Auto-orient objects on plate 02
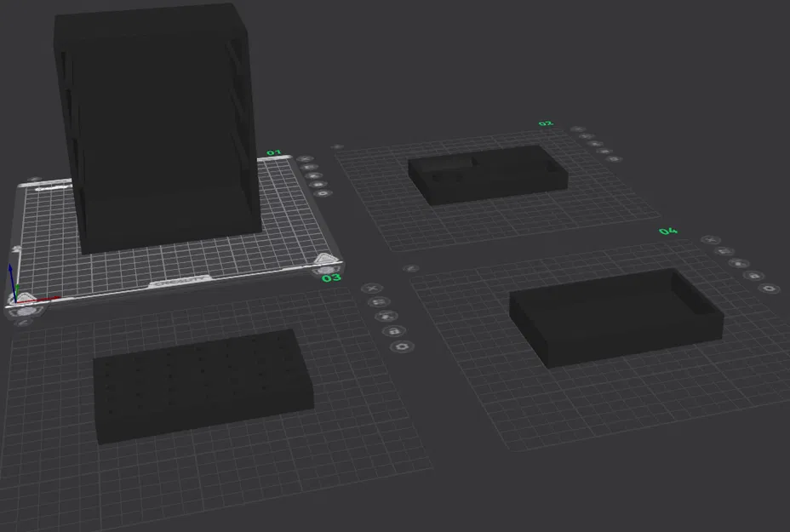The width and height of the screenshot is (790, 532). (x=586, y=136)
